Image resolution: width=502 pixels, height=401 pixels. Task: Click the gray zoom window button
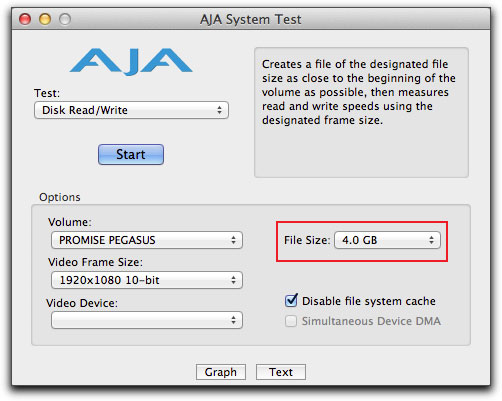tap(65, 19)
